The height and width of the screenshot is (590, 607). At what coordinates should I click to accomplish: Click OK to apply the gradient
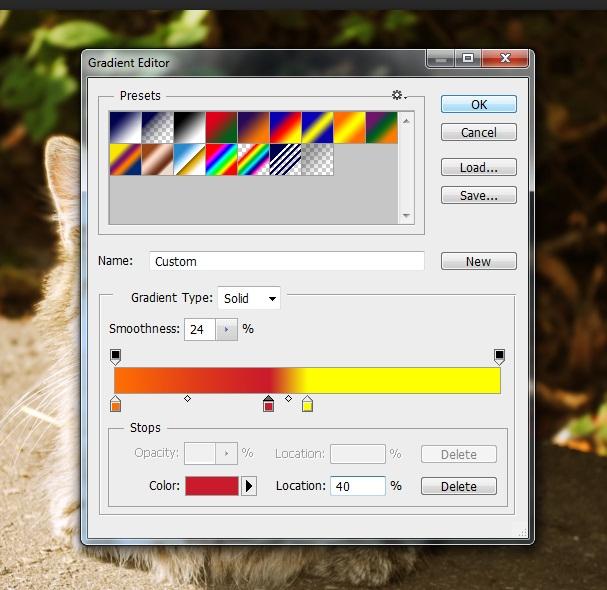478,104
